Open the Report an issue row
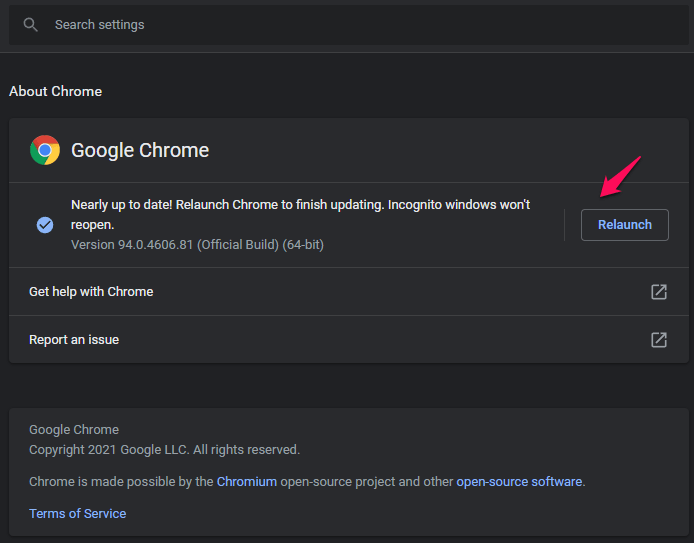Viewport: 694px width, 543px height. [349, 339]
